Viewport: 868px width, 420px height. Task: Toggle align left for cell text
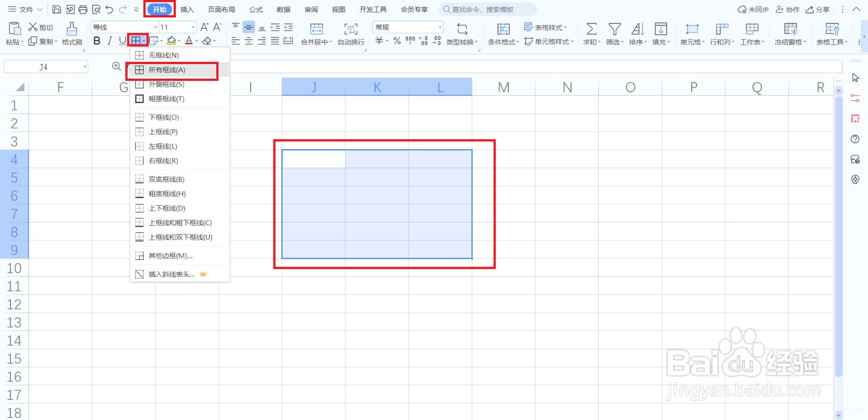pos(235,41)
